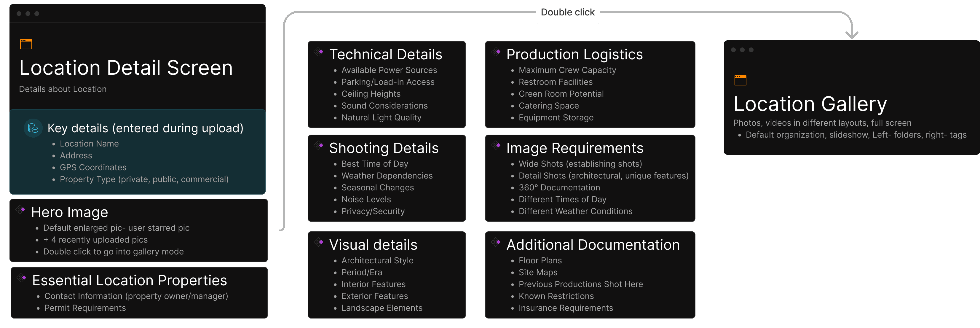Click the Technical Details card title
This screenshot has width=980, height=328.
click(385, 54)
